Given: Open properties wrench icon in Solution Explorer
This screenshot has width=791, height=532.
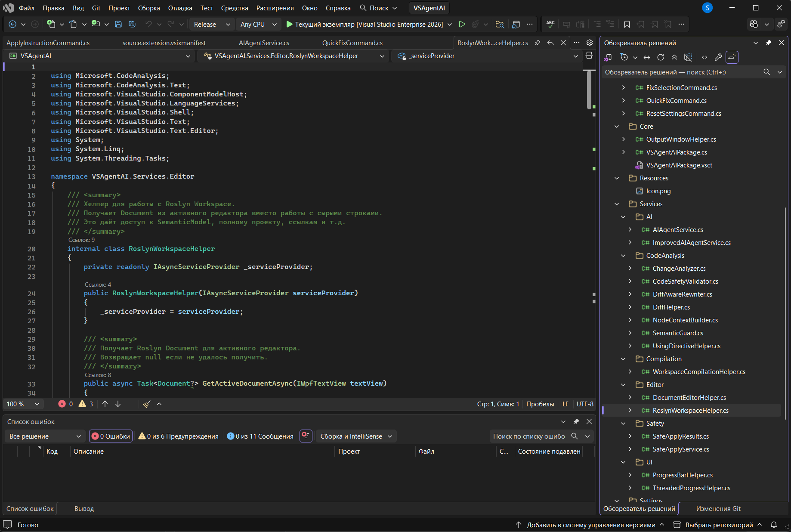Looking at the screenshot, I should point(718,57).
